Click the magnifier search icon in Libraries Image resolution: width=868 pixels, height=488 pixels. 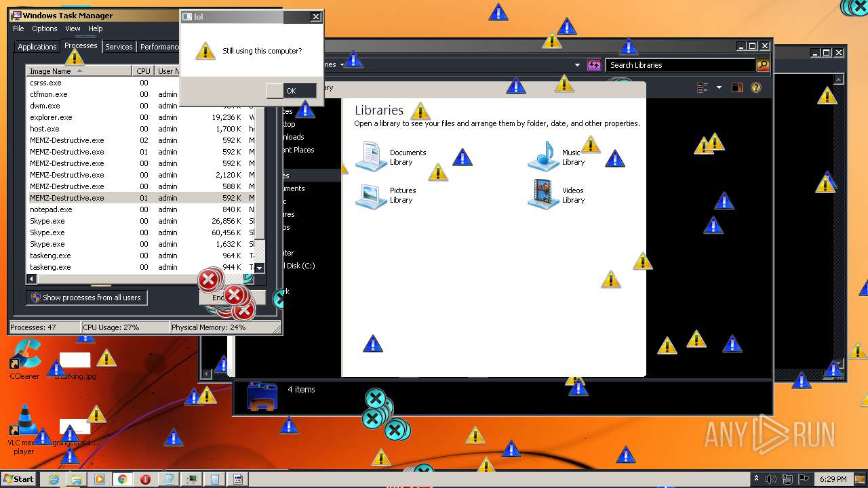pyautogui.click(x=763, y=65)
